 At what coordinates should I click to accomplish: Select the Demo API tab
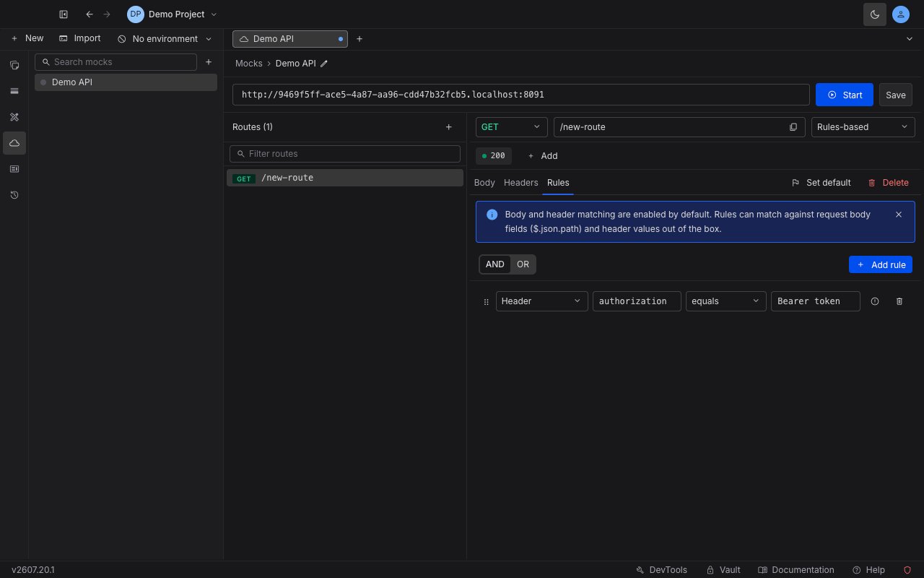tap(290, 39)
